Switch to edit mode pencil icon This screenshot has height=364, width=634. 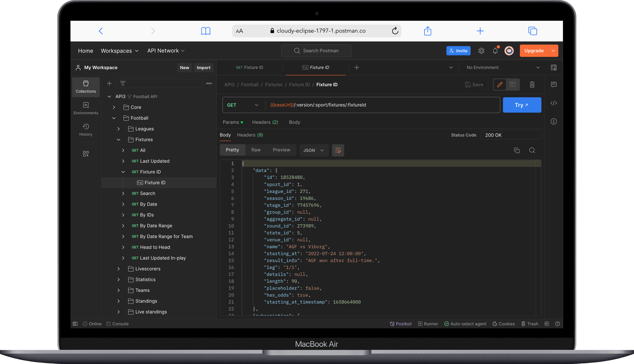(500, 84)
